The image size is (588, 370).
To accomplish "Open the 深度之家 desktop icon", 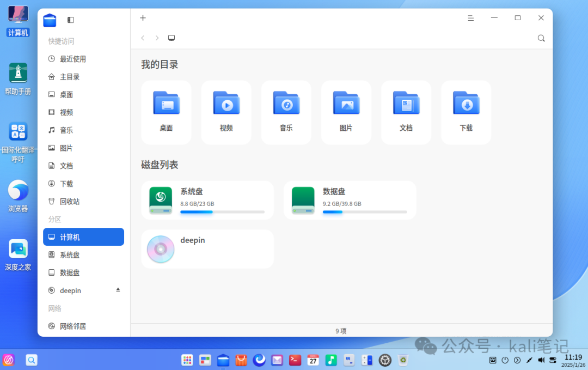I will click(17, 255).
